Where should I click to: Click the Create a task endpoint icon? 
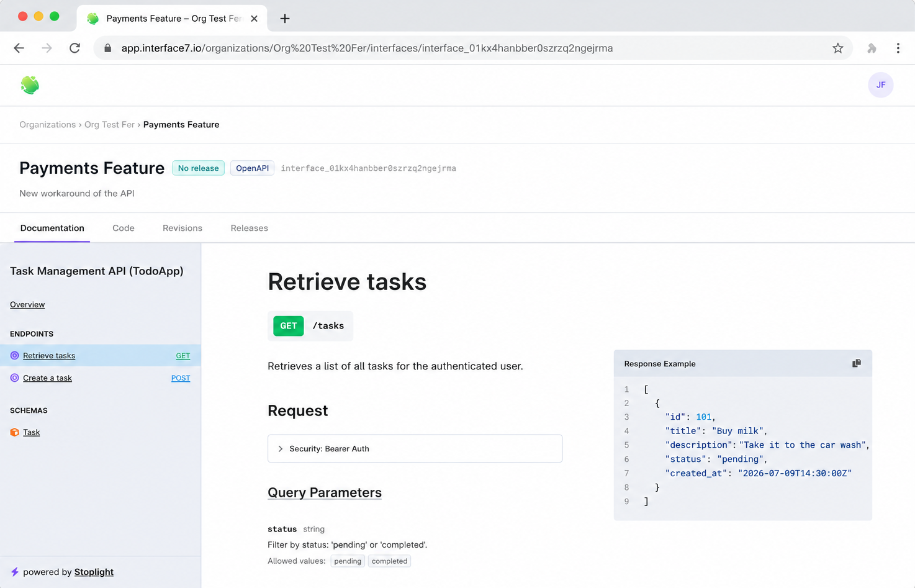(x=14, y=378)
